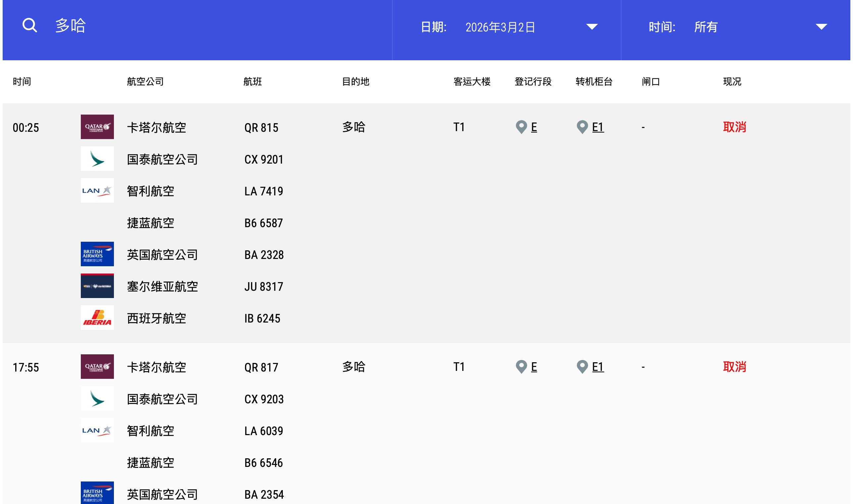Expand the 时间 filter dropdown arrow
Image resolution: width=853 pixels, height=504 pixels.
tap(821, 27)
